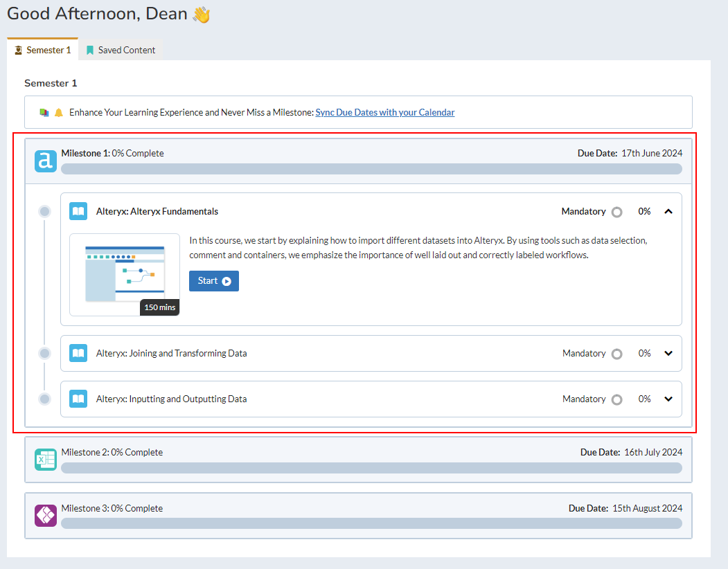Select the Semester 1 tab
Viewport: 728px width, 569px height.
[x=43, y=50]
